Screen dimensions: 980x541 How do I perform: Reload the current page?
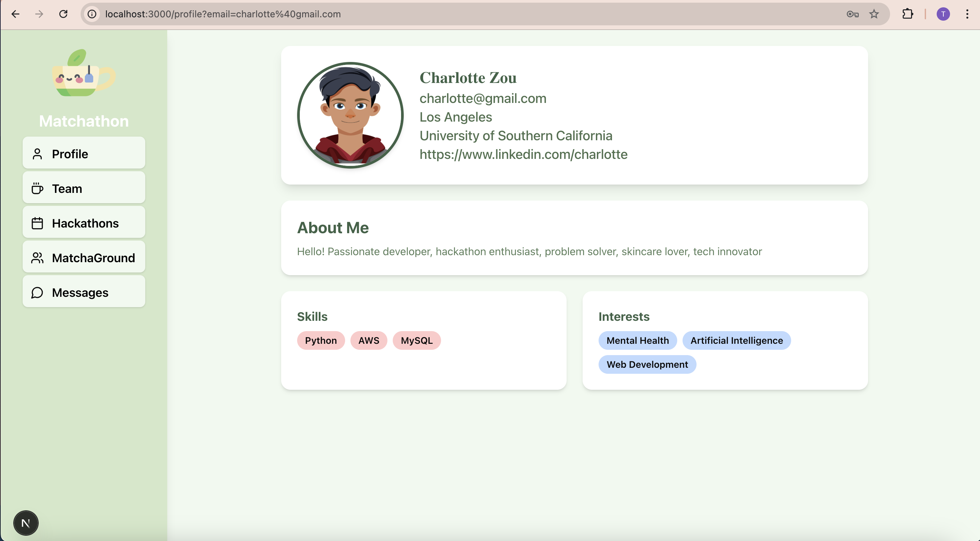(x=63, y=14)
